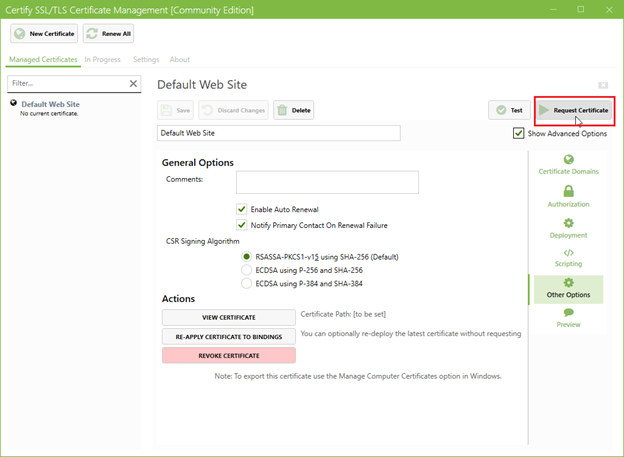Click the 'Actions' heading
The image size is (624, 457).
[178, 299]
